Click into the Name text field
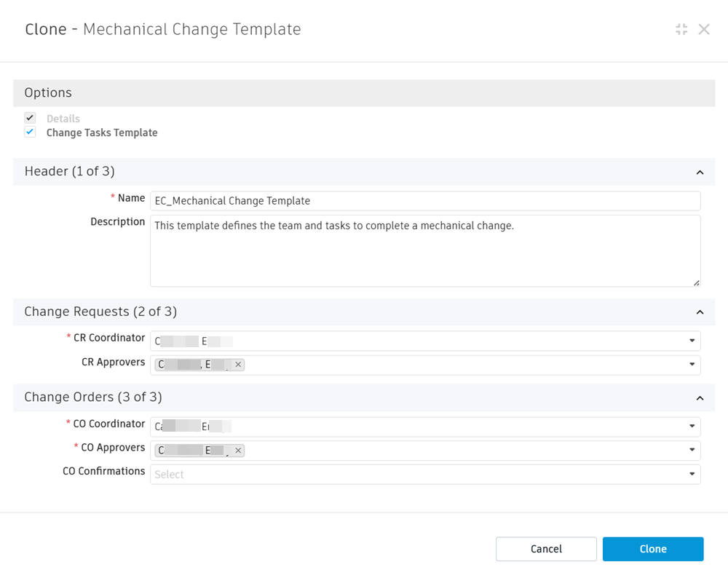This screenshot has width=728, height=578. tap(425, 201)
